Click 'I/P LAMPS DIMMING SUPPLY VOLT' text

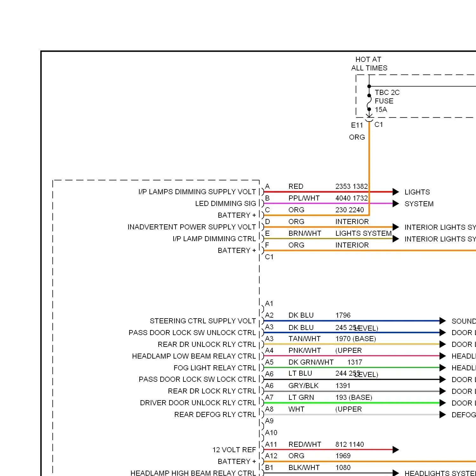tap(197, 192)
